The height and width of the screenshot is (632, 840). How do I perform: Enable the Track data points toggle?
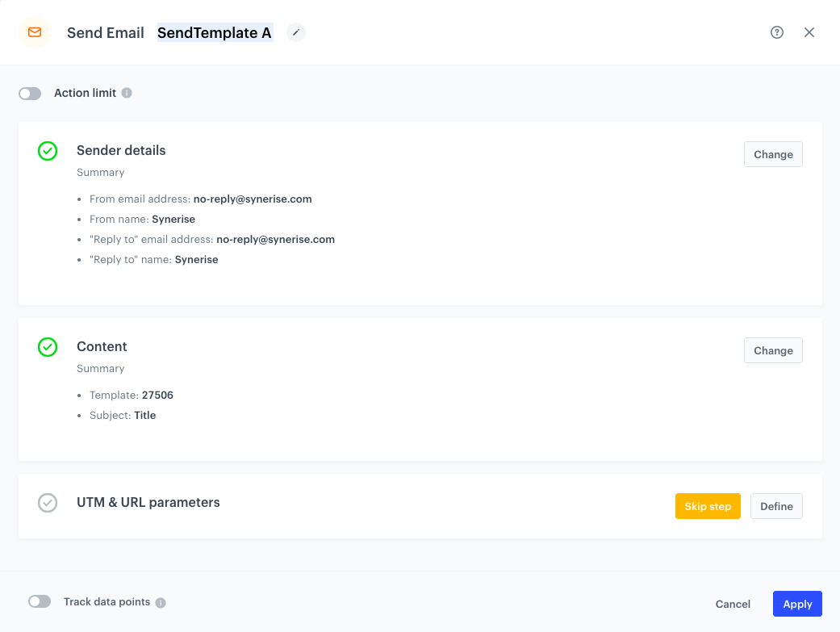pyautogui.click(x=39, y=601)
